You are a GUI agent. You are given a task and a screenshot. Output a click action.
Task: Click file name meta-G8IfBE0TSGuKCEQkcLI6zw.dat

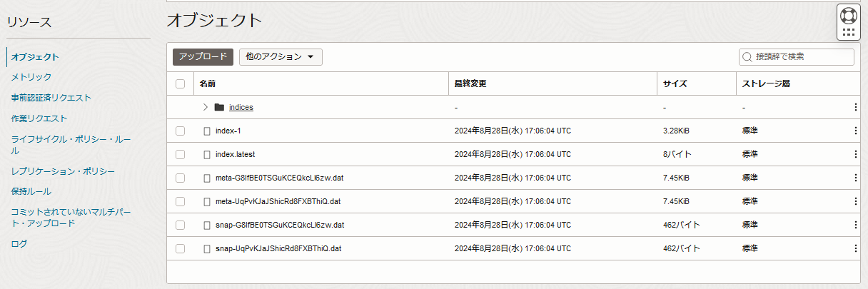(280, 178)
